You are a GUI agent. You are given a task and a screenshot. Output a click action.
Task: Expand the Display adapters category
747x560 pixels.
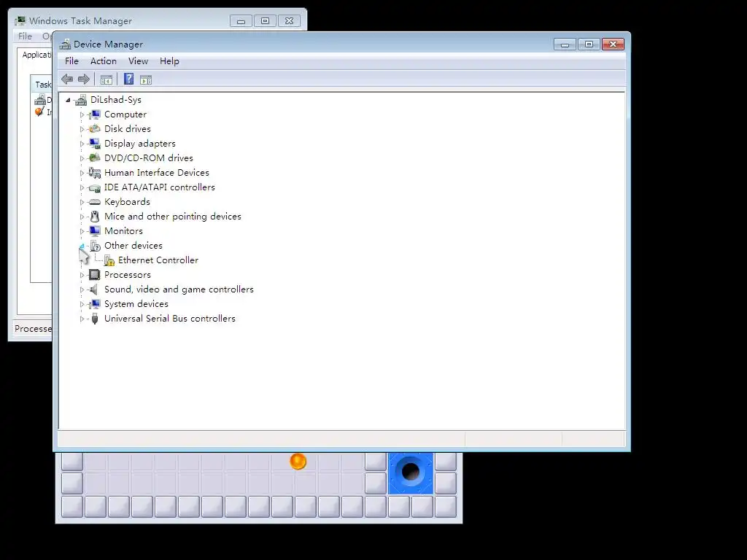[x=82, y=144]
